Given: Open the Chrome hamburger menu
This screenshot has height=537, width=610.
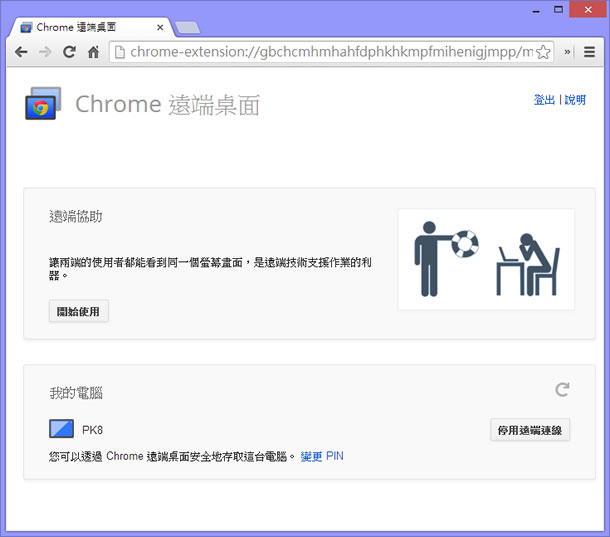Looking at the screenshot, I should click(x=589, y=52).
